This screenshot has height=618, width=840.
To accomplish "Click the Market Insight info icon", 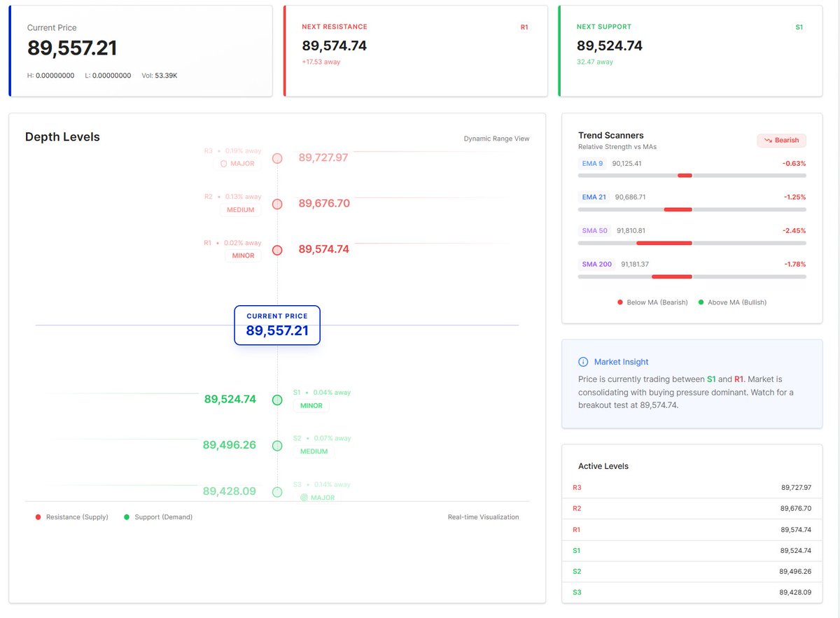I will (x=583, y=362).
